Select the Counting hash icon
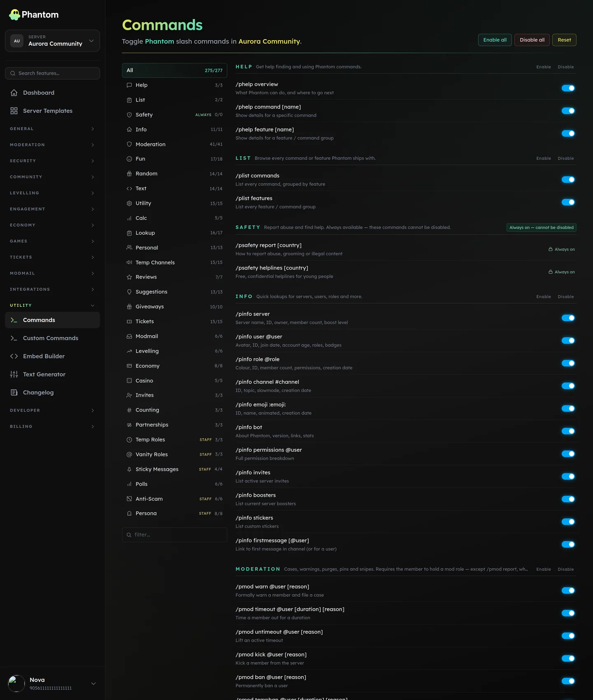The width and height of the screenshot is (593, 700). (129, 410)
